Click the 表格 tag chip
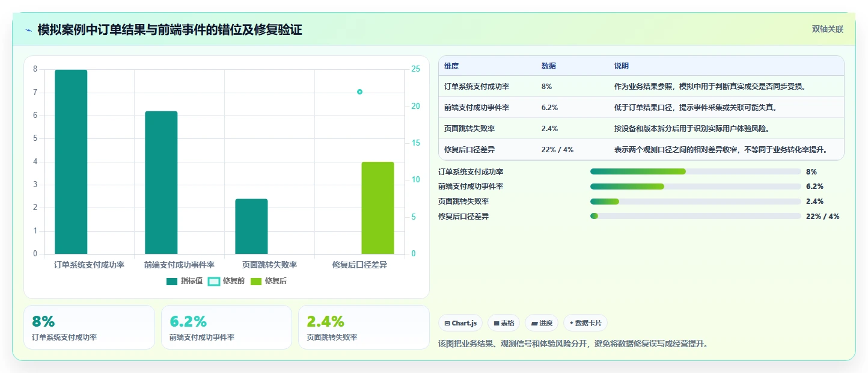The image size is (868, 373). tap(504, 323)
